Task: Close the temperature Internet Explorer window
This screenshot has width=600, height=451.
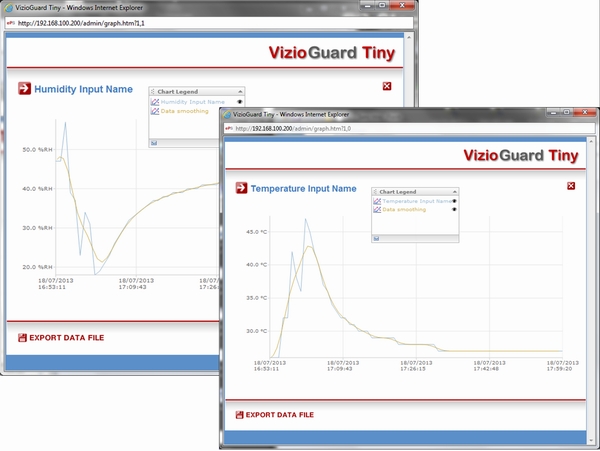Action: pyautogui.click(x=585, y=112)
